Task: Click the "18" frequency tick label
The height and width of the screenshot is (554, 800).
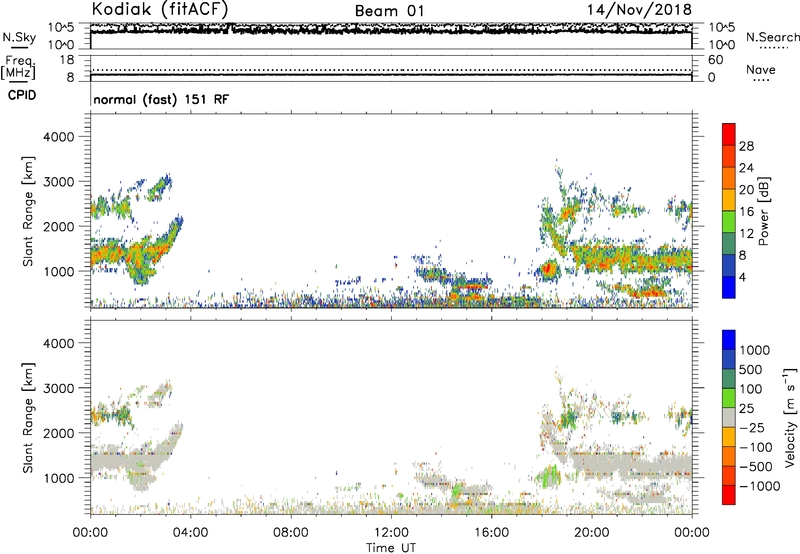Action: pyautogui.click(x=67, y=60)
